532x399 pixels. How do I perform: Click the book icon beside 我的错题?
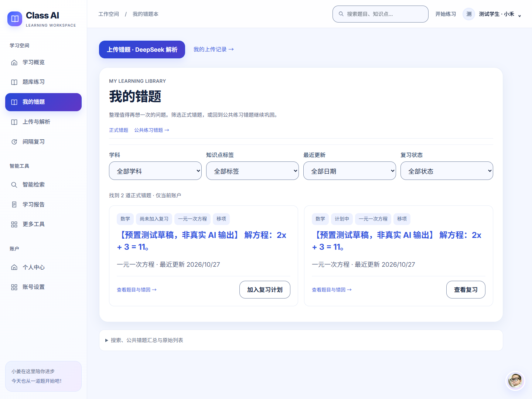14,102
